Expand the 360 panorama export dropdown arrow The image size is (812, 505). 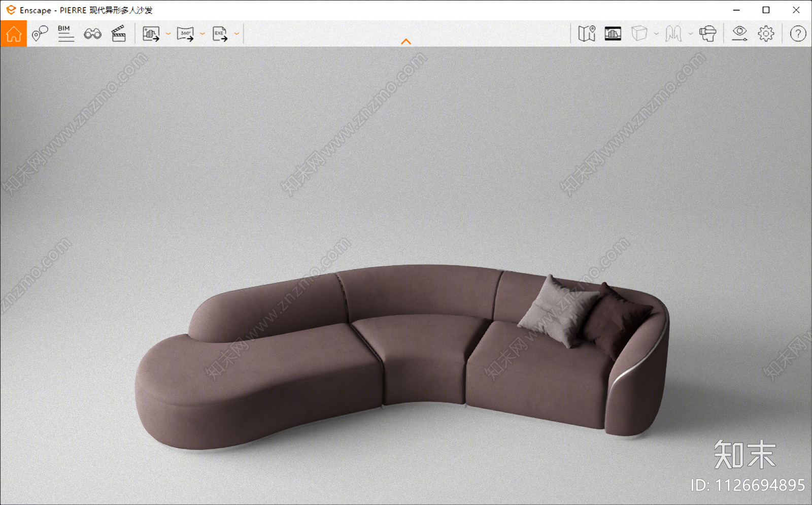(202, 34)
